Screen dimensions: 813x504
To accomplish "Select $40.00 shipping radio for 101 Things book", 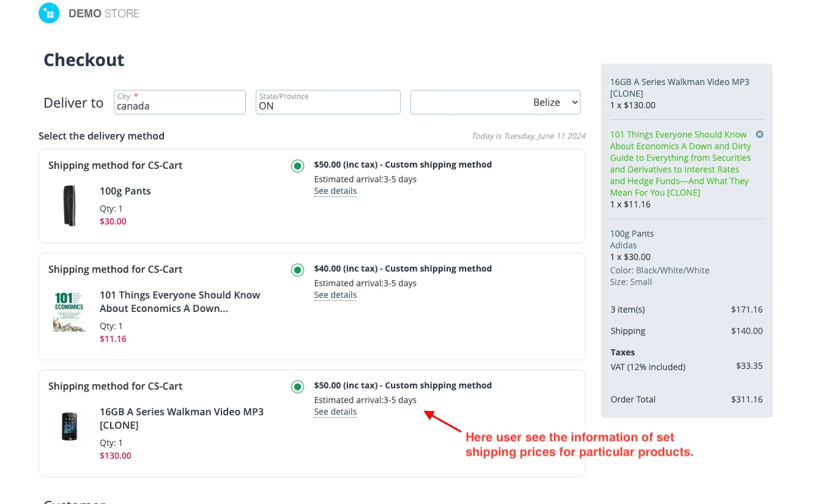I will click(297, 270).
